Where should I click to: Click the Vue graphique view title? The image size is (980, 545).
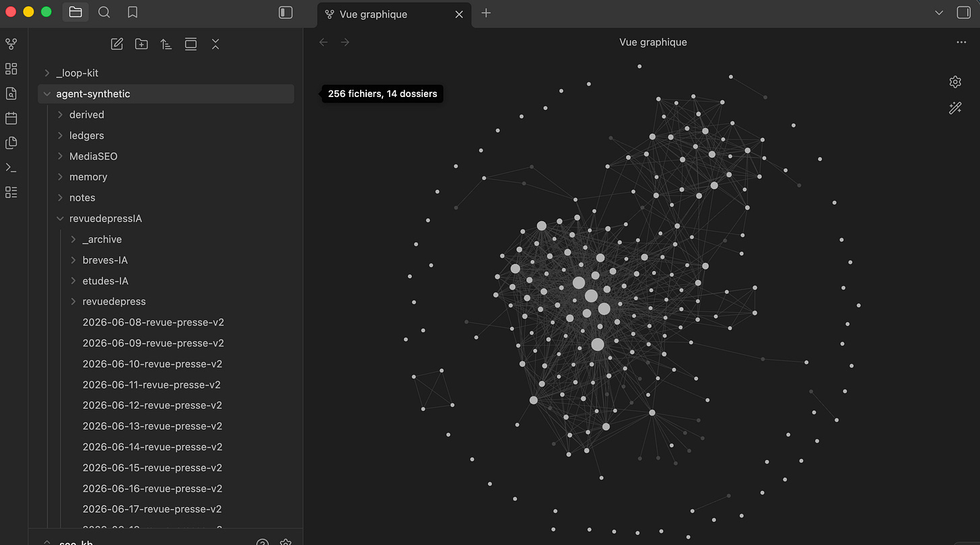[653, 42]
